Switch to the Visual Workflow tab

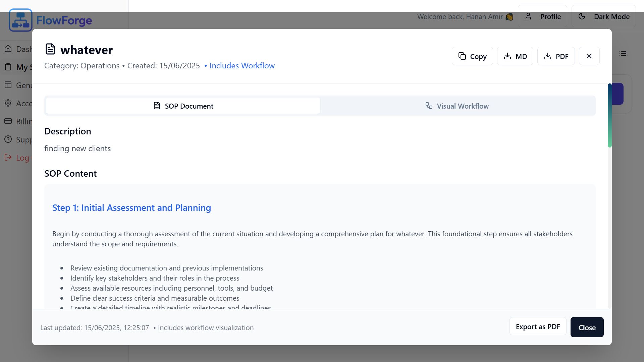pyautogui.click(x=457, y=106)
